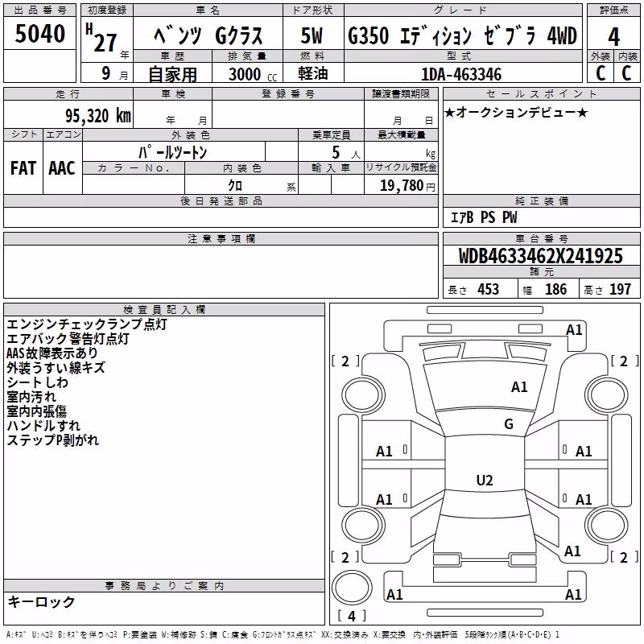Click spare tire rating [ 4 ]
The width and height of the screenshot is (644, 644).
352,616
